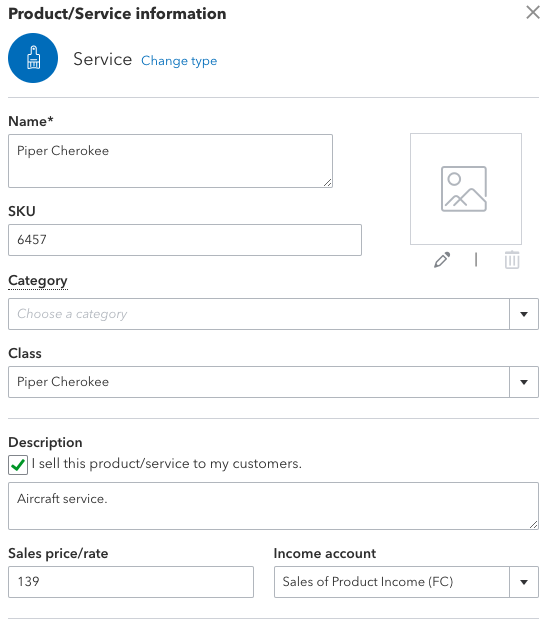The height and width of the screenshot is (629, 546).
Task: Click the trash icon to delete image
Action: 512,260
